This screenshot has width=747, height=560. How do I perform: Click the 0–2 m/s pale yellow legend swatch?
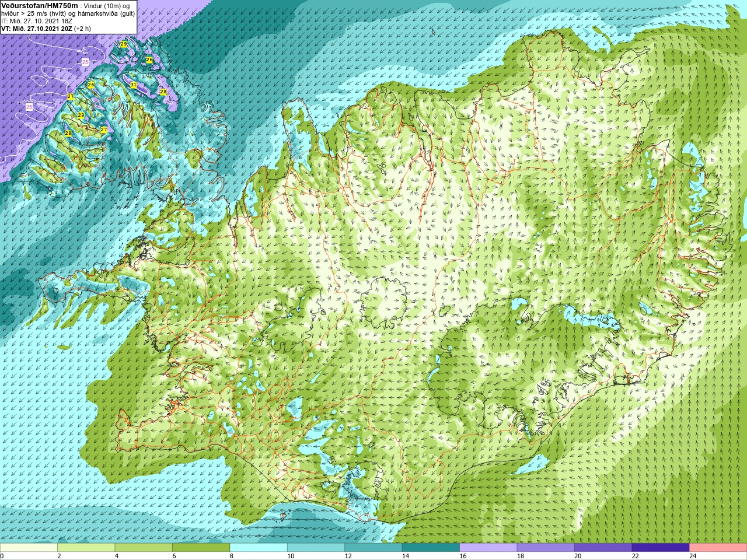tap(29, 548)
